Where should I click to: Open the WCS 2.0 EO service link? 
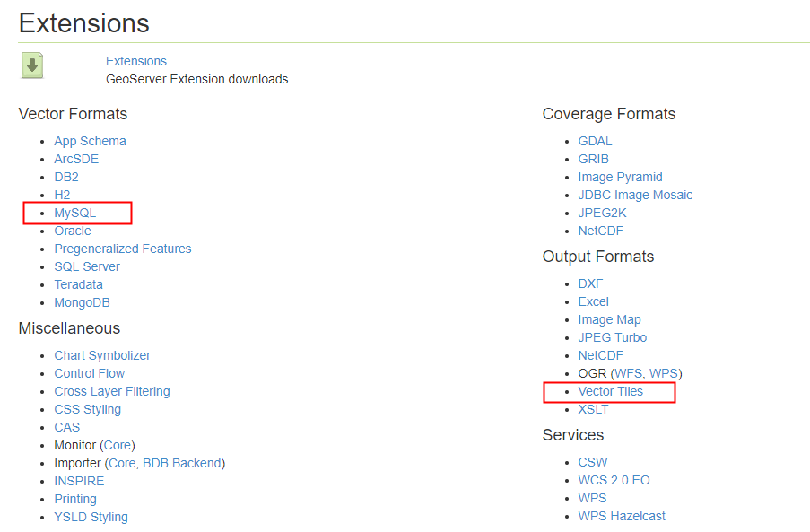[x=614, y=480]
